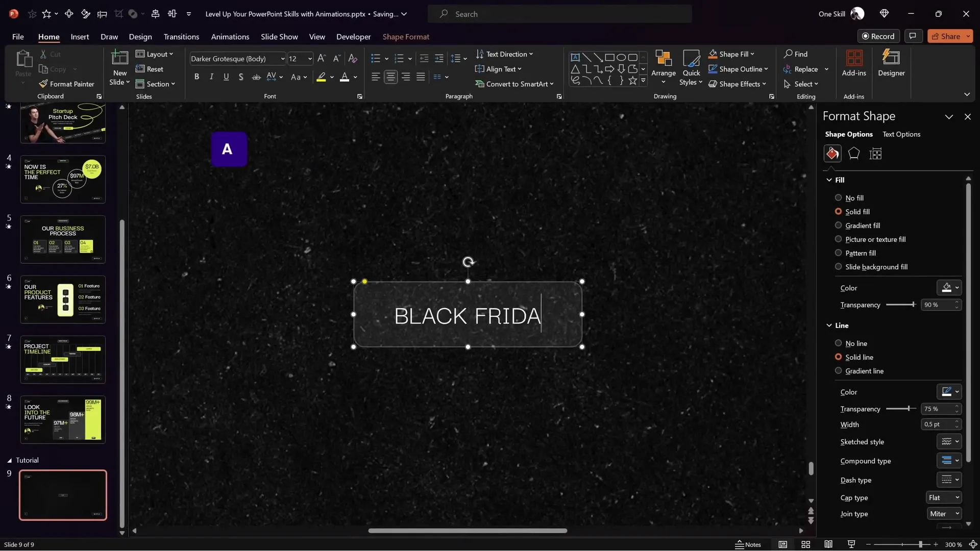Switch to the Animations tab
Image resolution: width=980 pixels, height=551 pixels.
coord(230,36)
